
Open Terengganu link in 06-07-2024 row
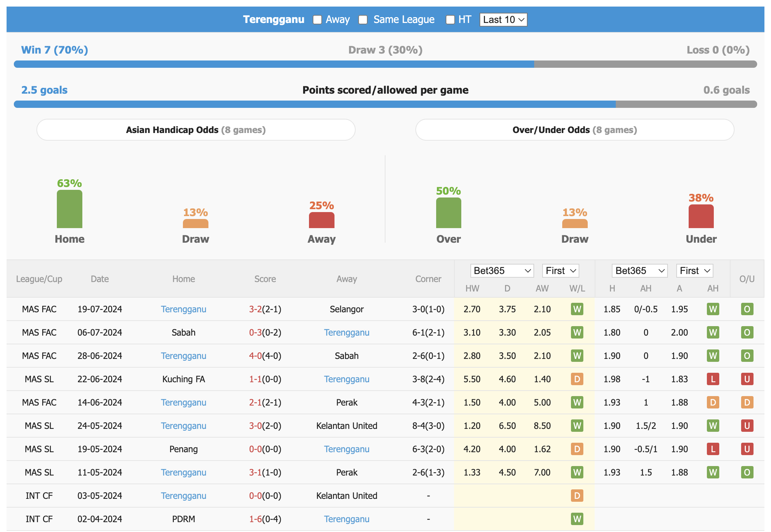point(347,332)
